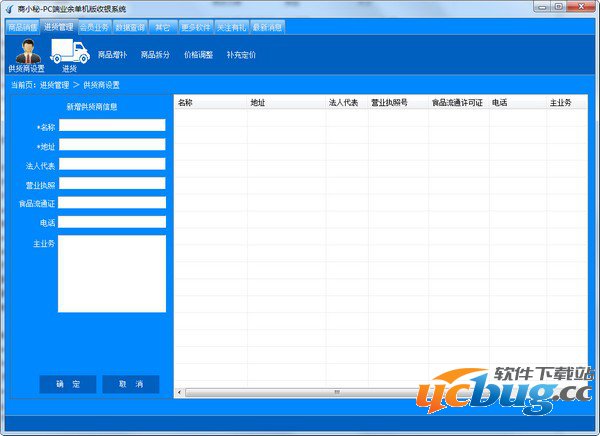Open 价格调整 in the toolbar
The width and height of the screenshot is (600, 436).
click(198, 54)
